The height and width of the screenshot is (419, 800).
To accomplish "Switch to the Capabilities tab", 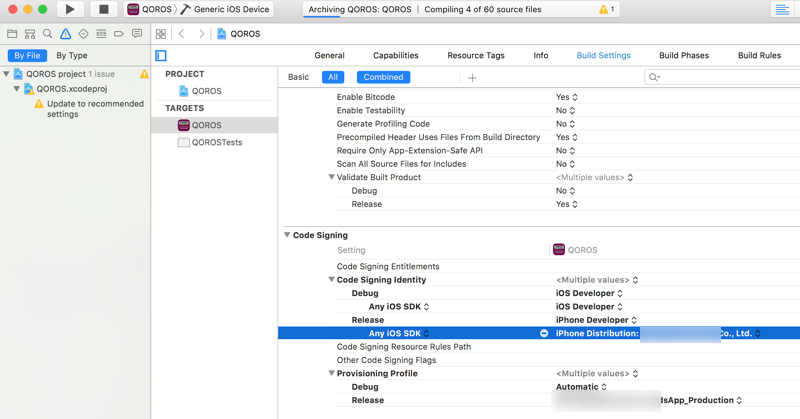I will tap(395, 56).
